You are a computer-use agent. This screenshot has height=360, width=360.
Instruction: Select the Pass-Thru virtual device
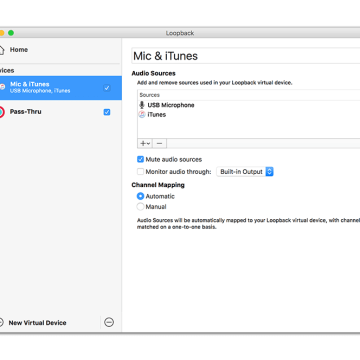point(60,112)
